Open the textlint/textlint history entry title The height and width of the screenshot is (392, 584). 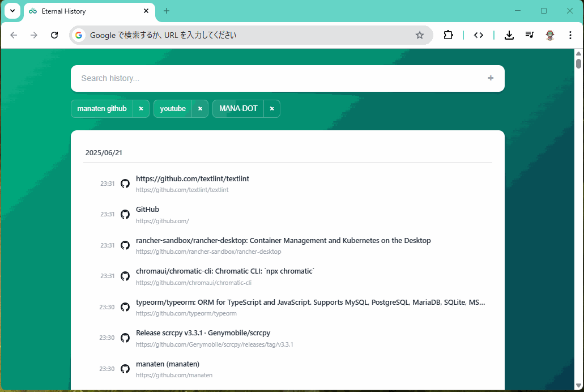(x=193, y=179)
